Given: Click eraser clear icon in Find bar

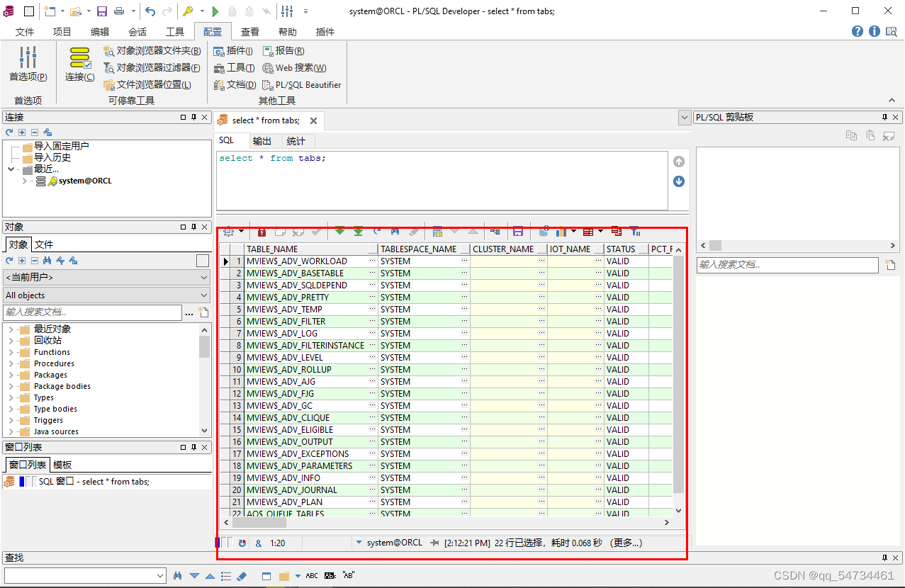Looking at the screenshot, I should [241, 576].
